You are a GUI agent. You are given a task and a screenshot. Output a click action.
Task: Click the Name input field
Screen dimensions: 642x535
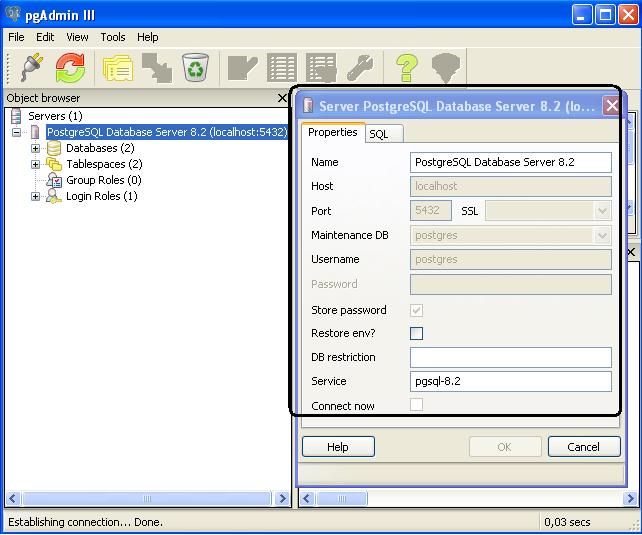click(x=511, y=163)
